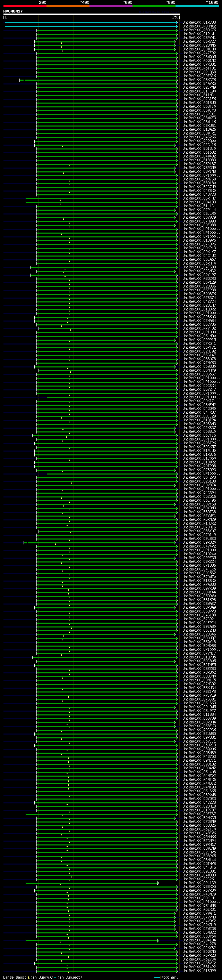Click on UniRef100_C2CLI6

coord(199,145)
